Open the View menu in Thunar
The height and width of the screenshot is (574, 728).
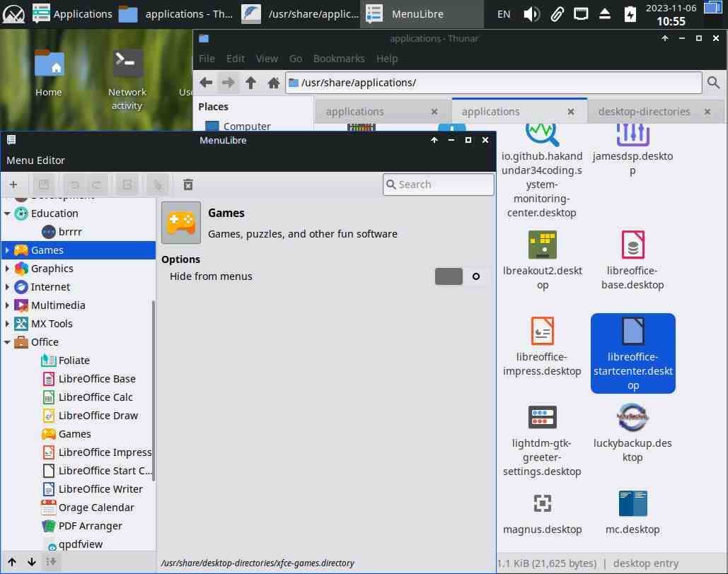(x=267, y=59)
